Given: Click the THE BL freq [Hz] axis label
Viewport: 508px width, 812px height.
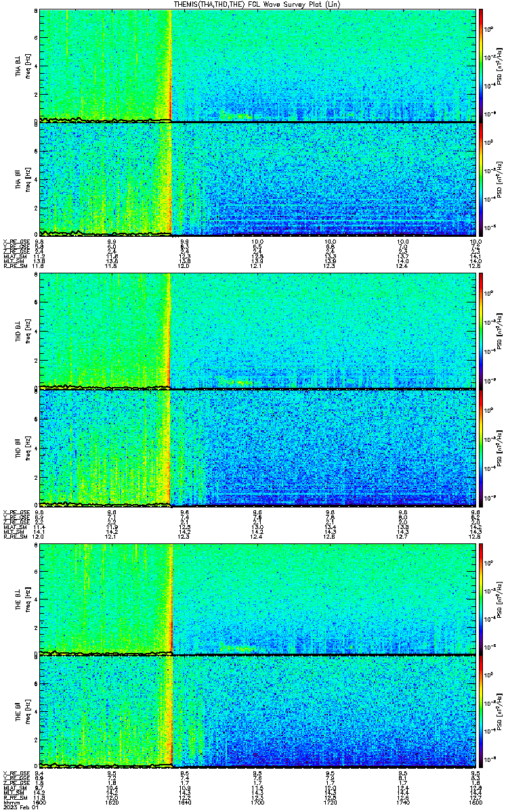Looking at the screenshot, I should click(x=28, y=598).
